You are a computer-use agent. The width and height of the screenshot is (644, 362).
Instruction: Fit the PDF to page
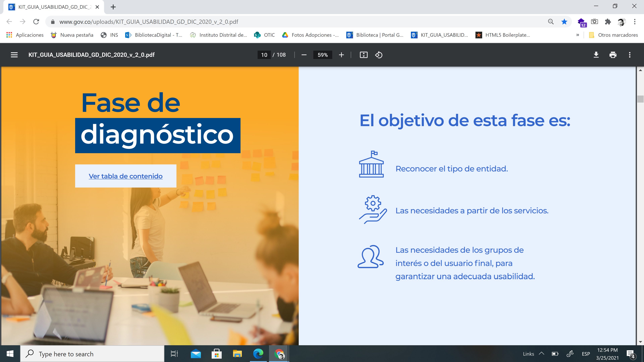363,55
